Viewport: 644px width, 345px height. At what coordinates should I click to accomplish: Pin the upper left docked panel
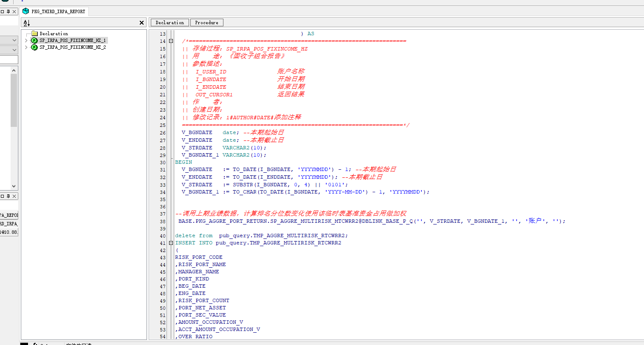tap(8, 11)
